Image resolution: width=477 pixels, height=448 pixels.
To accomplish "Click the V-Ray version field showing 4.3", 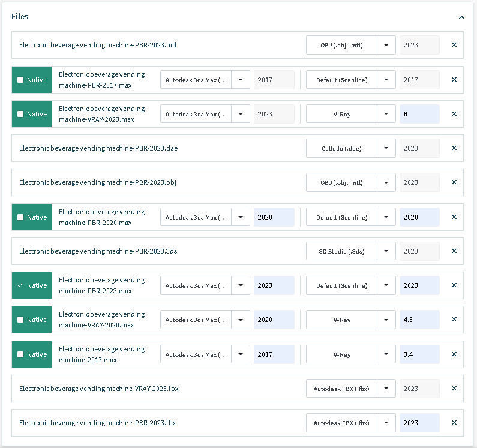I will pyautogui.click(x=419, y=320).
